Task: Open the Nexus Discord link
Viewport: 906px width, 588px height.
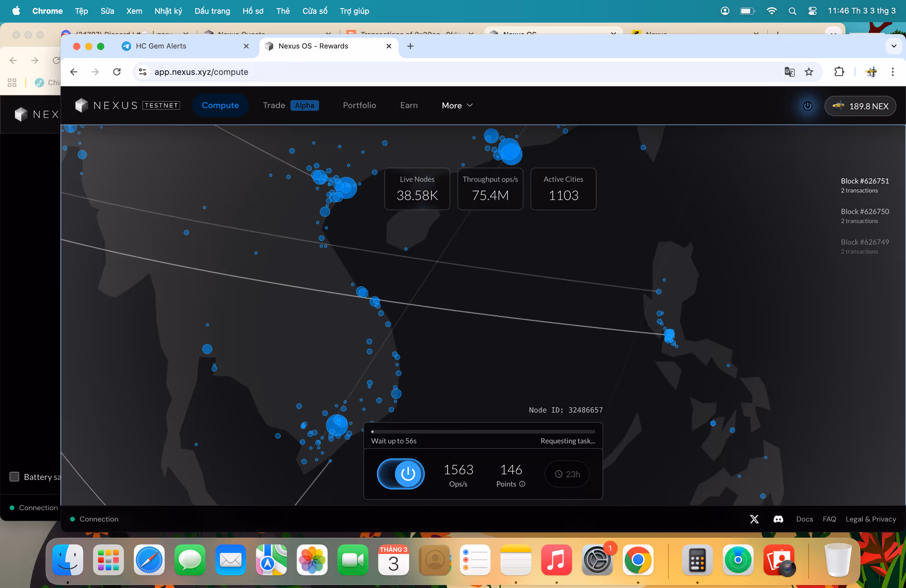Action: point(778,519)
